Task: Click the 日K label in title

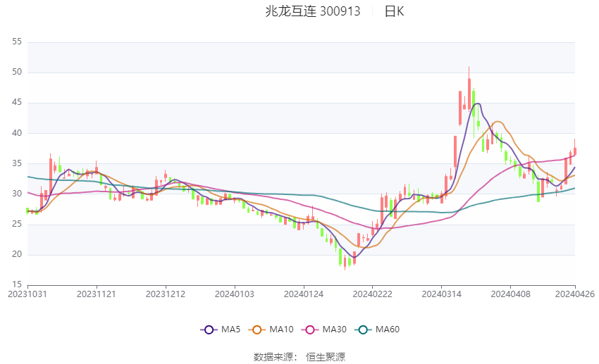Action: (x=394, y=11)
